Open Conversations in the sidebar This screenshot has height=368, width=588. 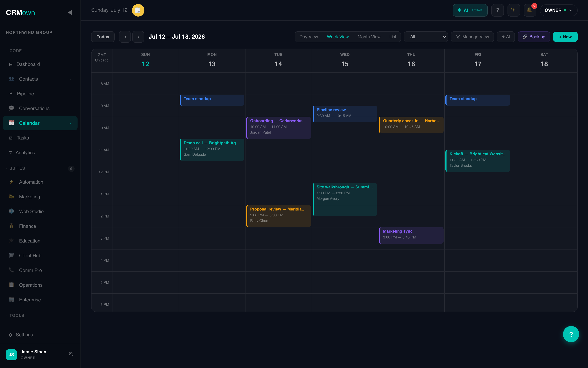click(x=40, y=108)
